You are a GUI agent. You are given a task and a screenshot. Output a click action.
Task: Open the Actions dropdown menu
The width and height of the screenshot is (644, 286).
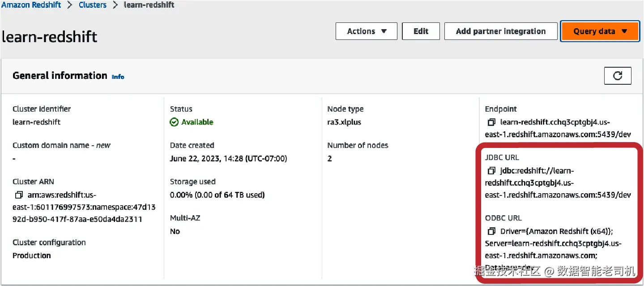367,31
